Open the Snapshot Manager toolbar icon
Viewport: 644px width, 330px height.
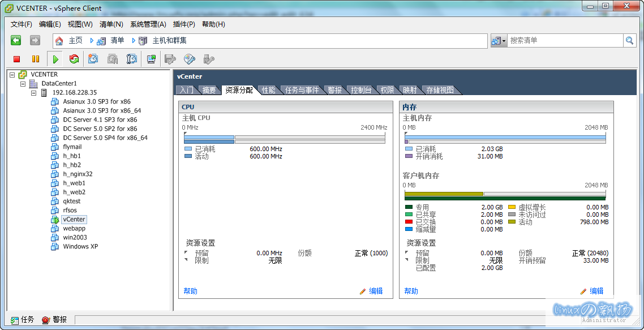[x=132, y=59]
